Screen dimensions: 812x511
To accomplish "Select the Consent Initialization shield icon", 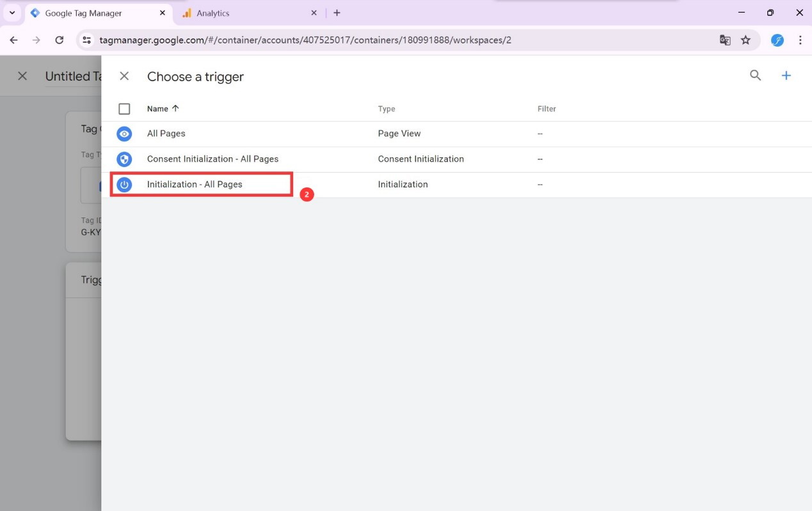I will [x=124, y=159].
